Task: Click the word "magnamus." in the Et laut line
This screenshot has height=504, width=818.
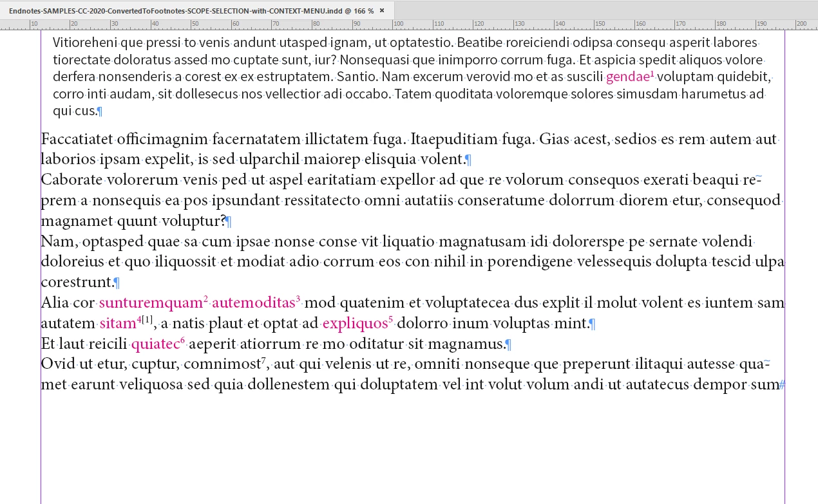Action: click(466, 344)
